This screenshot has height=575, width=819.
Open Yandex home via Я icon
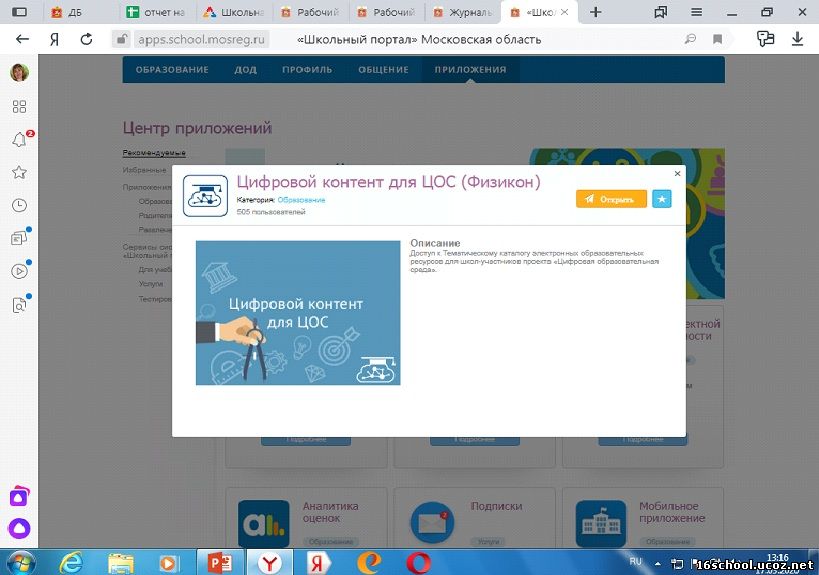[54, 39]
